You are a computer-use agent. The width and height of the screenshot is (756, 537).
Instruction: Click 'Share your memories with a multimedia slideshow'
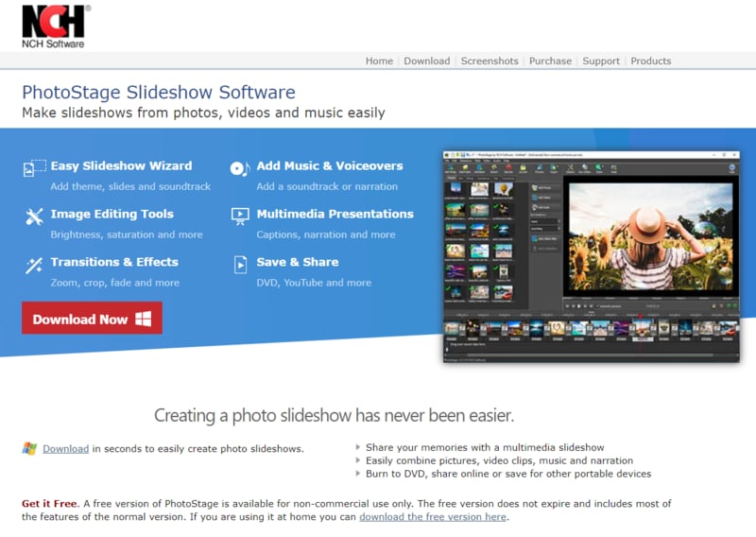(x=485, y=447)
